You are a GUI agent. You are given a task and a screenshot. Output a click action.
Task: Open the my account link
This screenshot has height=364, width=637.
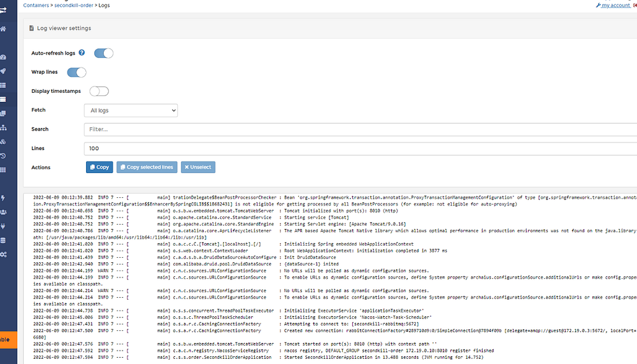pyautogui.click(x=613, y=5)
